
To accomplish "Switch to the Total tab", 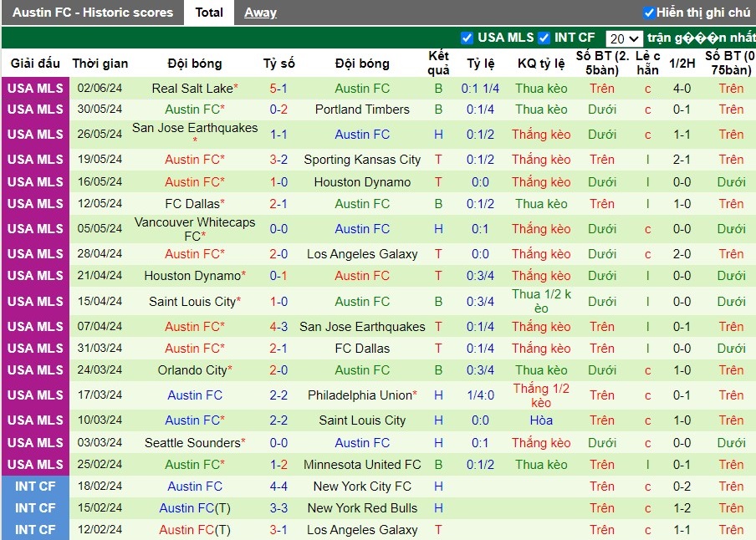I will 209,13.
